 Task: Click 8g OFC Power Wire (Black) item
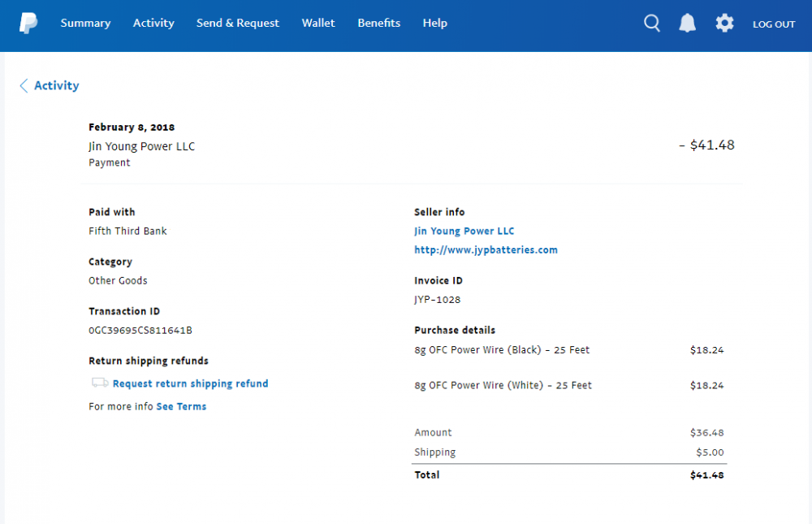[x=502, y=350]
